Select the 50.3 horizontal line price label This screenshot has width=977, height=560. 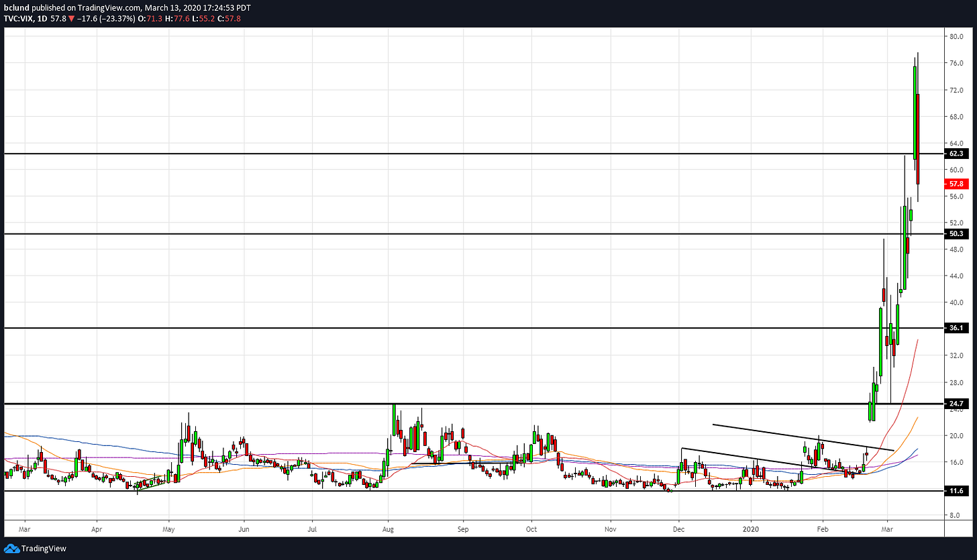(x=957, y=234)
